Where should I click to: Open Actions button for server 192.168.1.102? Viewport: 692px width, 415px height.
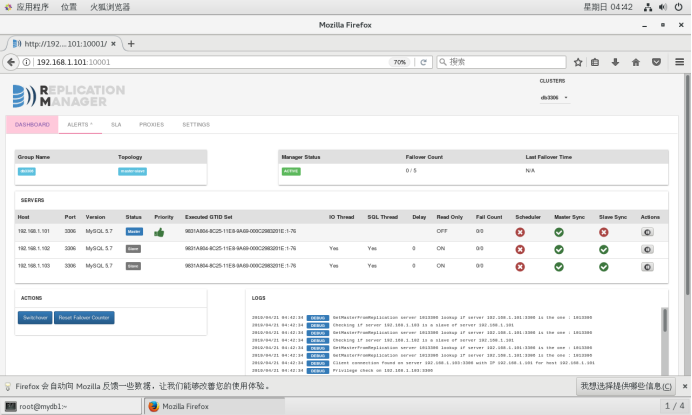pos(647,249)
